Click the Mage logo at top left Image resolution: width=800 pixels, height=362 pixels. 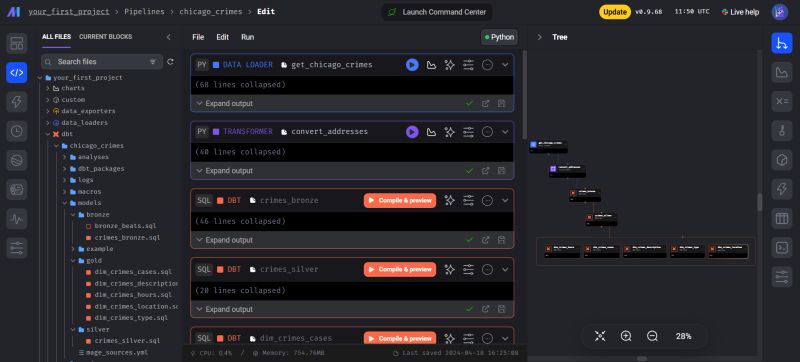coord(14,12)
